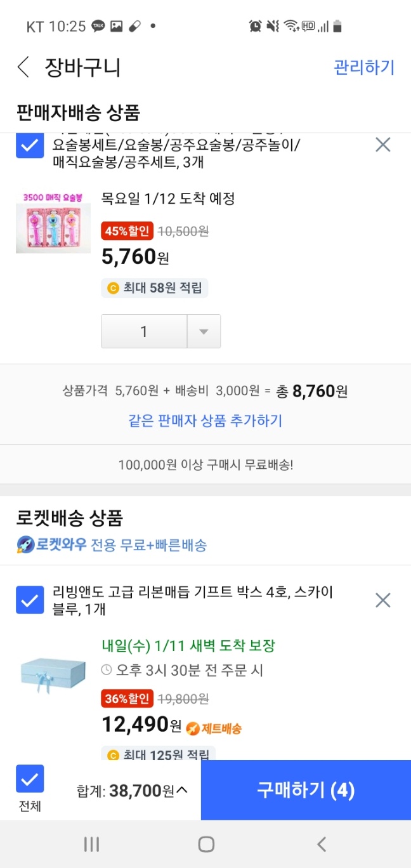The height and width of the screenshot is (868, 411).
Task: Uncheck the 리빙앤도 기프트 박스 checkbox
Action: click(30, 600)
